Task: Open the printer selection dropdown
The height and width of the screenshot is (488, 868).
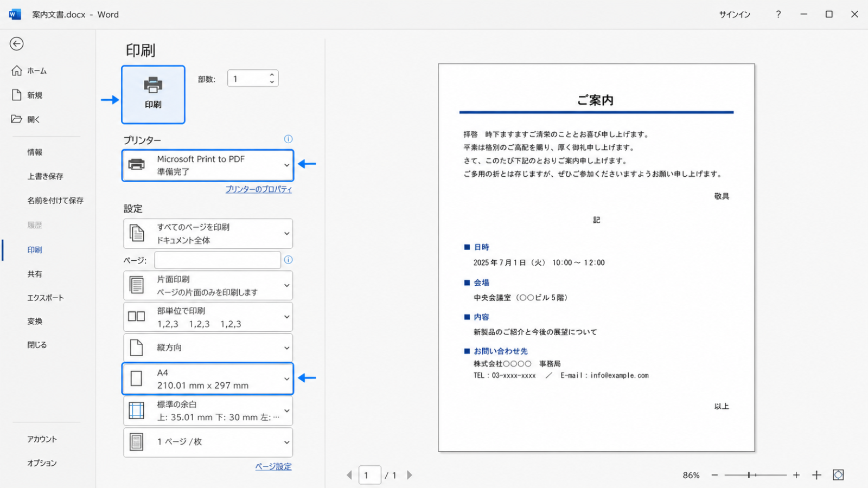Action: [208, 165]
